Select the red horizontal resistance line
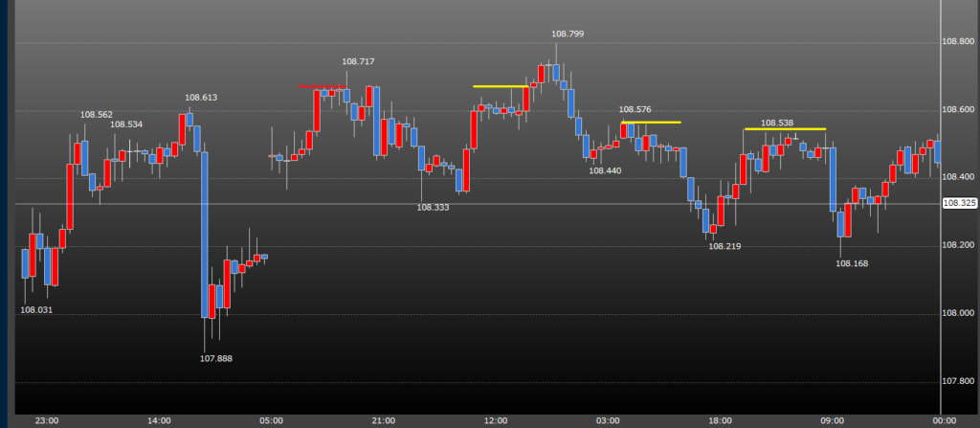This screenshot has width=980, height=428. [x=322, y=86]
